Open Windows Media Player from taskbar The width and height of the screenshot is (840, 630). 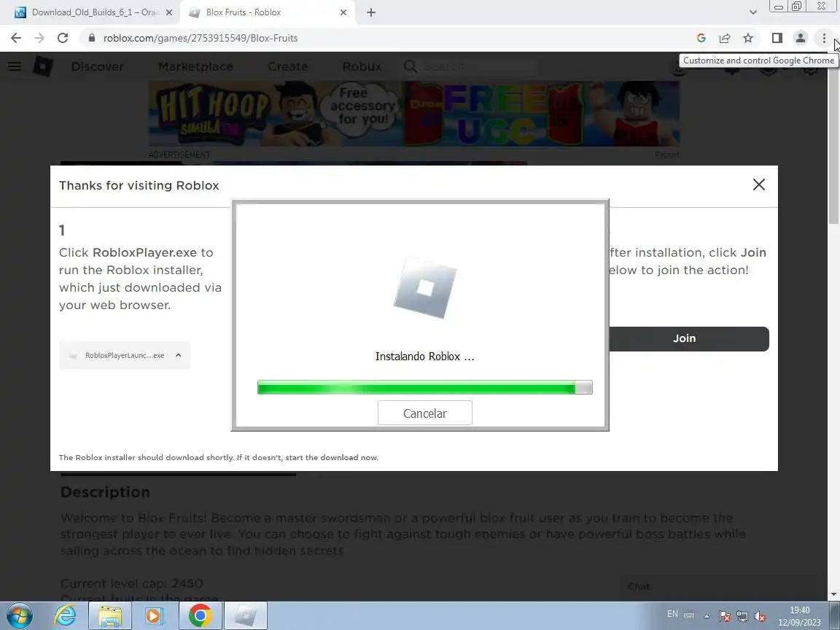pos(155,615)
